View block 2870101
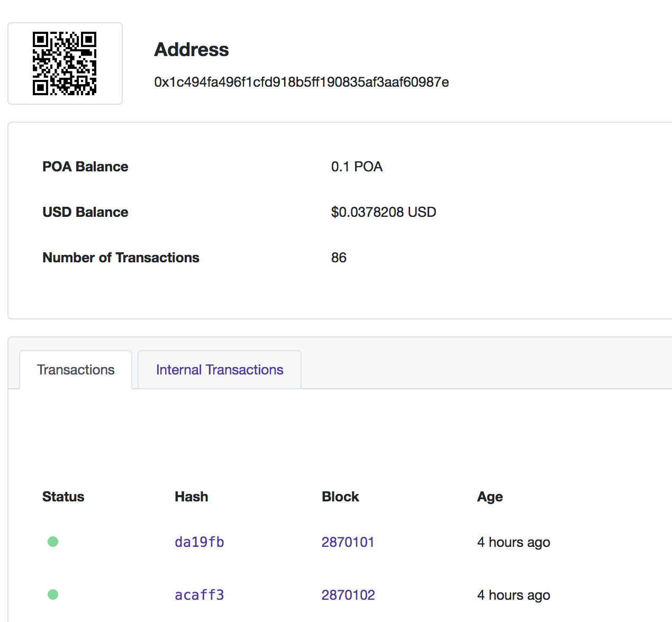 [x=348, y=542]
